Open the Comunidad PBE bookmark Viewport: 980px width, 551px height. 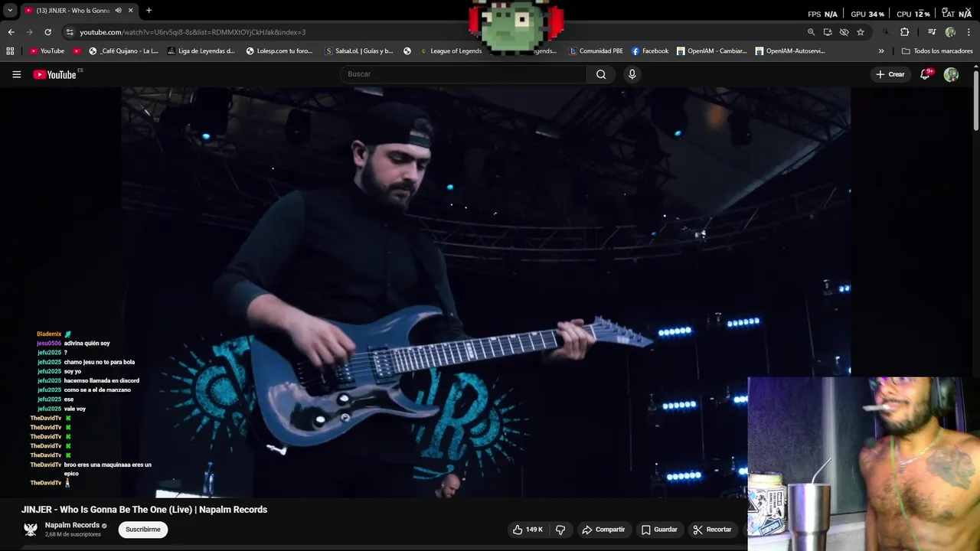tap(596, 51)
